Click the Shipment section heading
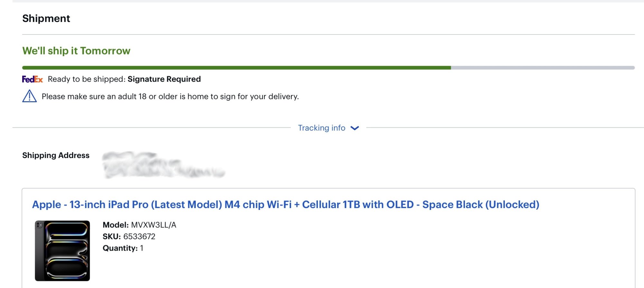 click(46, 18)
